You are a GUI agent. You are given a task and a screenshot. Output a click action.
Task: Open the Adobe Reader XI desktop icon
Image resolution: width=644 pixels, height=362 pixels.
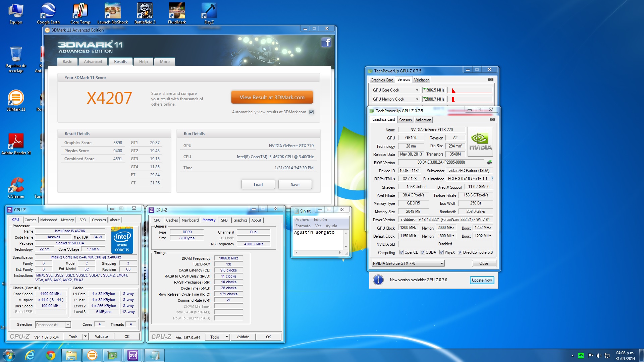pos(16,144)
